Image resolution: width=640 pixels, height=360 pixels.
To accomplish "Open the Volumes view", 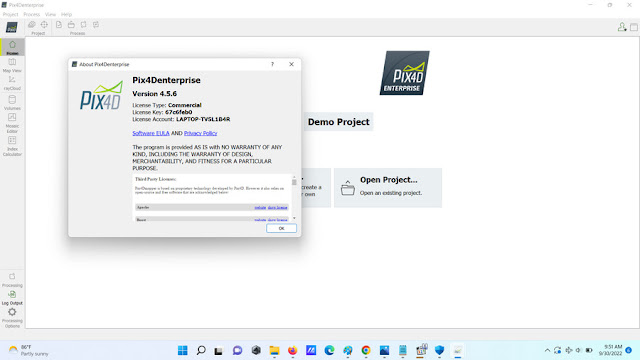I will pos(12,102).
